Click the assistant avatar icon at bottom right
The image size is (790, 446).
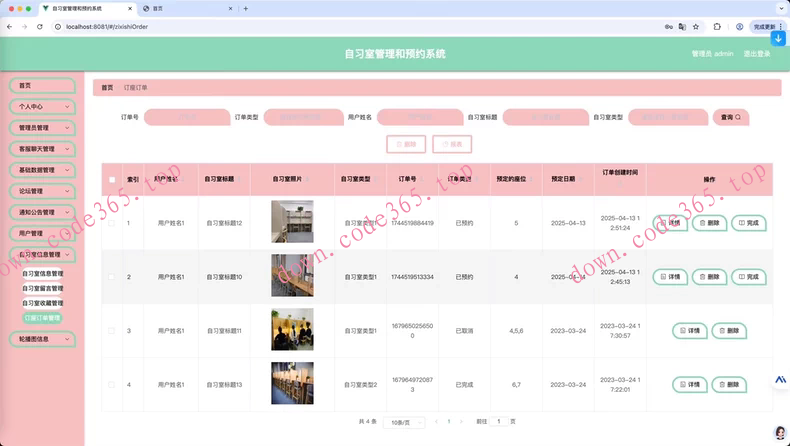[780, 432]
